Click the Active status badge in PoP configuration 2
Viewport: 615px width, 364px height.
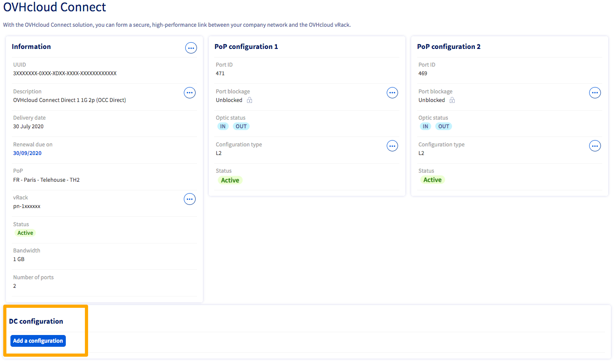click(433, 180)
